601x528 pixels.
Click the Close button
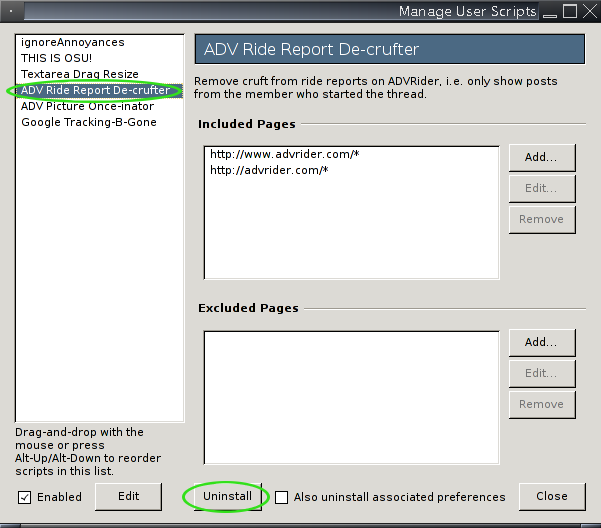552,497
